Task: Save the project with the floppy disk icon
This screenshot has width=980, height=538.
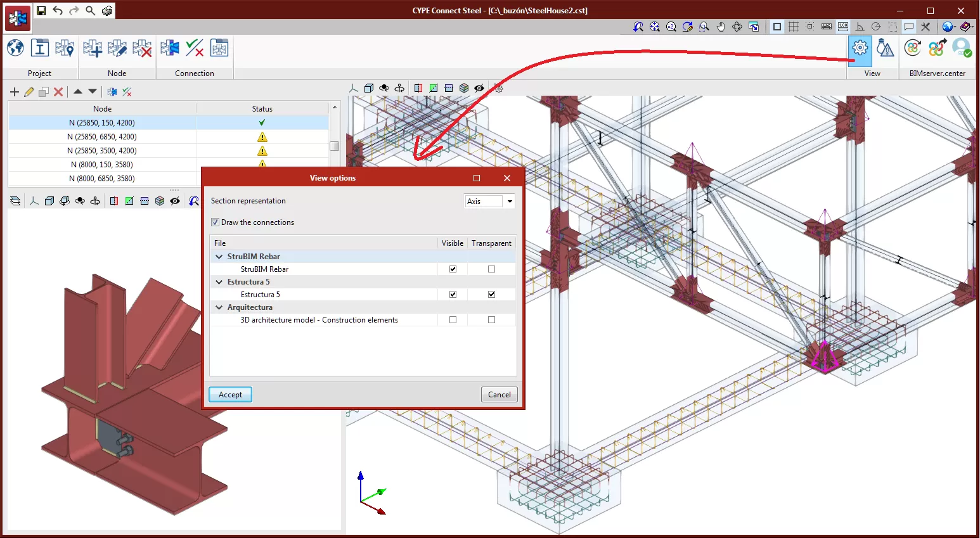Action: pos(41,10)
